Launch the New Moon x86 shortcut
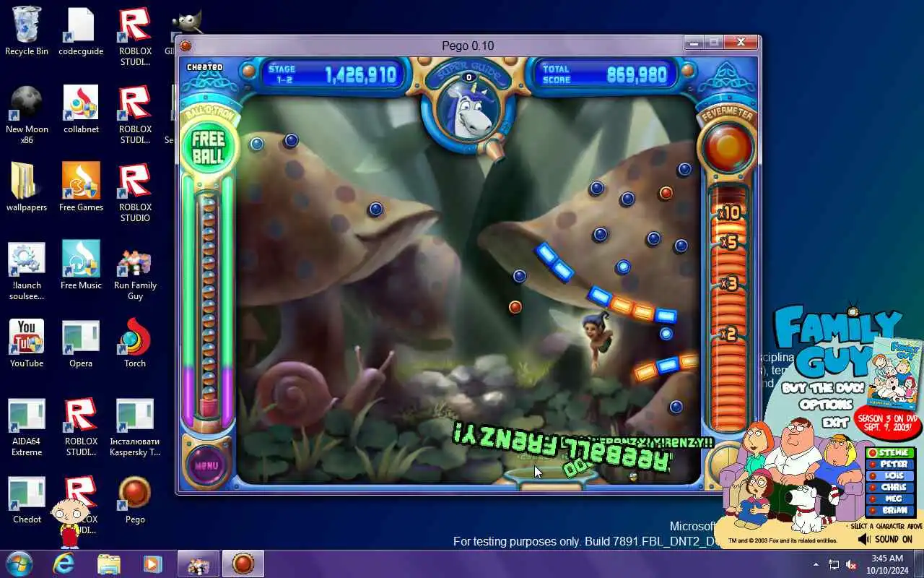Image resolution: width=924 pixels, height=578 pixels. [27, 114]
